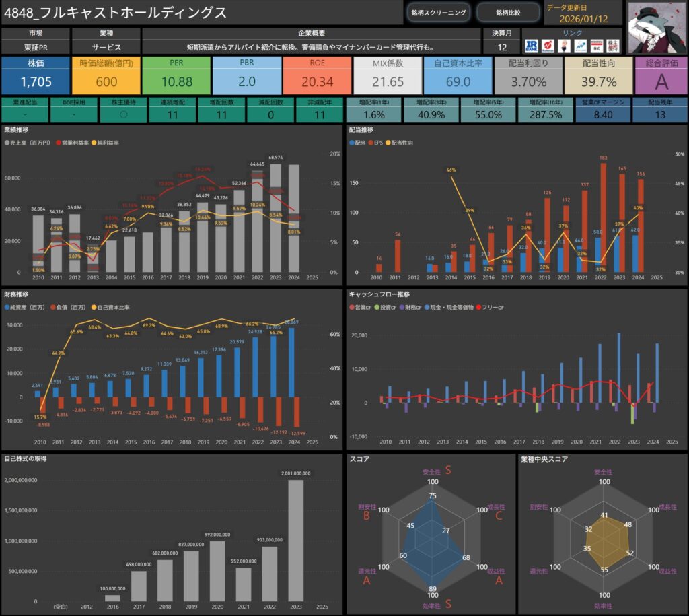Click the shark avatar image
This screenshot has height=616, width=689.
click(656, 26)
